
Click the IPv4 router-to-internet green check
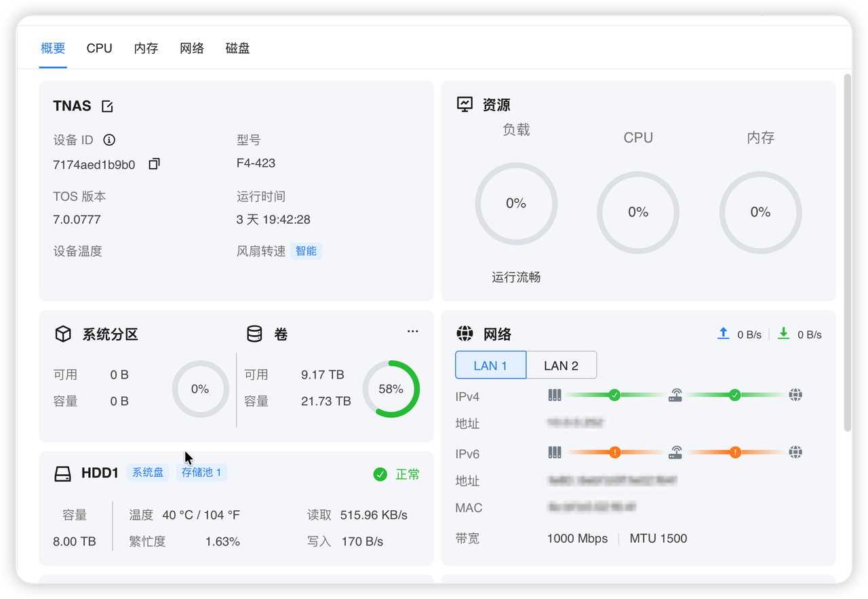734,395
